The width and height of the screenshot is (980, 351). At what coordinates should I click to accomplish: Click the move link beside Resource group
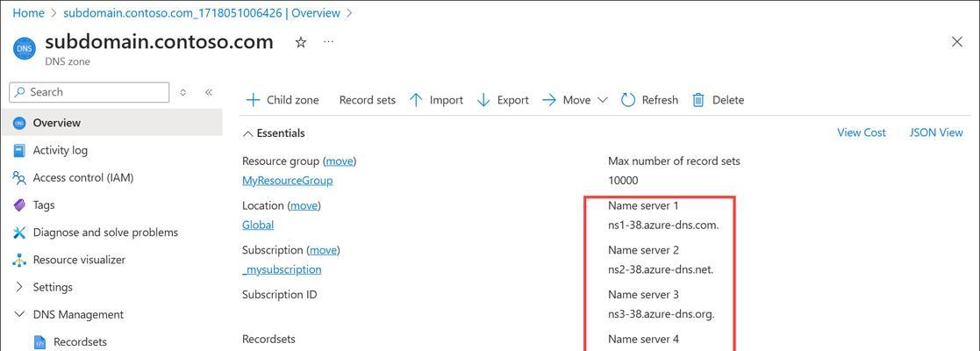click(x=340, y=161)
